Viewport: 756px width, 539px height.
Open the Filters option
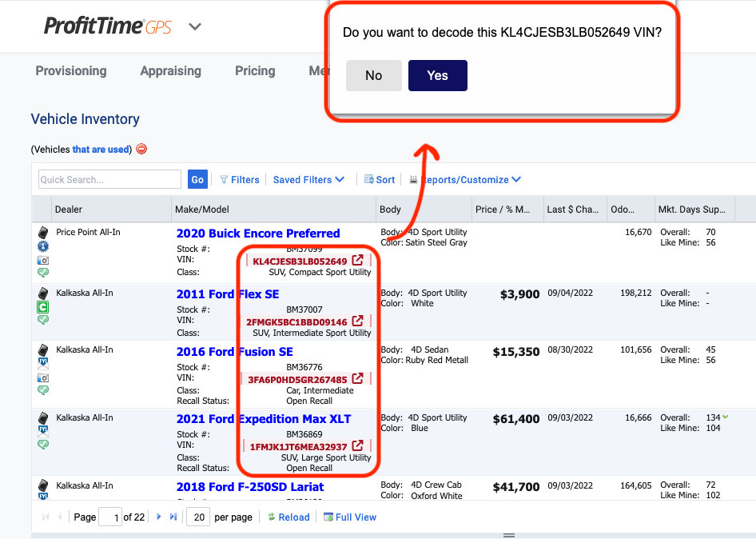click(240, 179)
